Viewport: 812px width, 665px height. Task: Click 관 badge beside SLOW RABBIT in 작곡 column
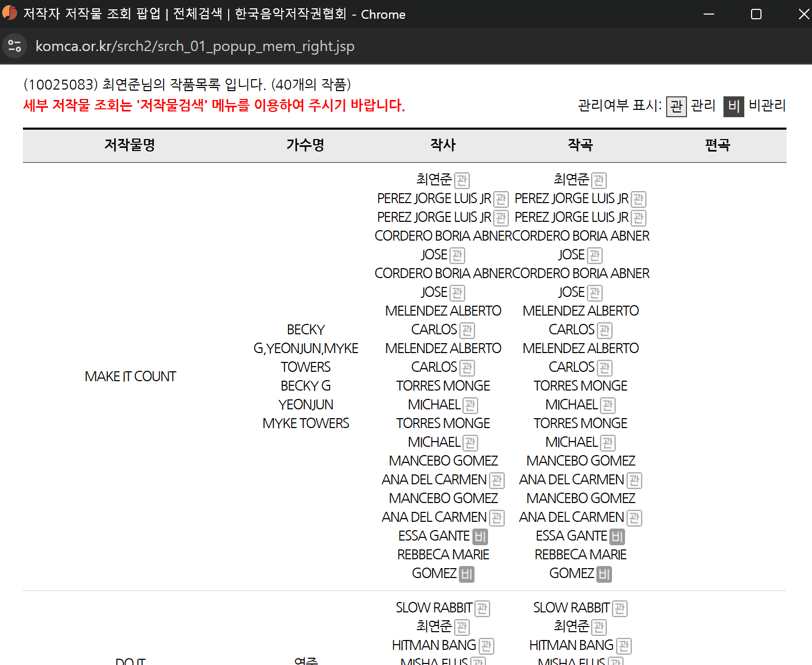point(620,608)
